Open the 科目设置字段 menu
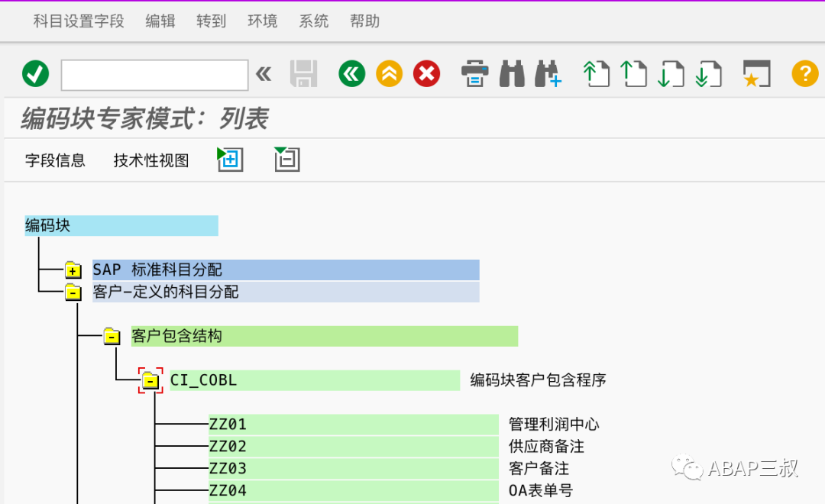The width and height of the screenshot is (825, 504). point(79,21)
